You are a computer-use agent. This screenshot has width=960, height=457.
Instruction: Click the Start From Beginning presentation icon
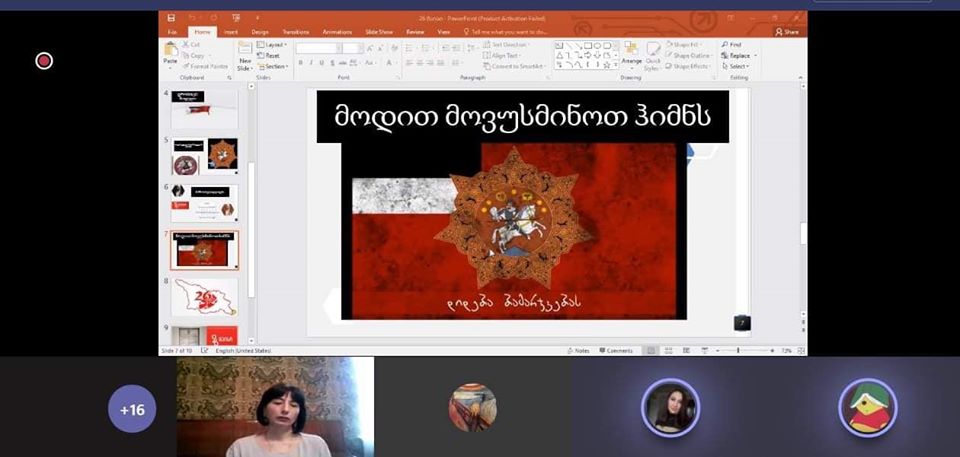(236, 18)
